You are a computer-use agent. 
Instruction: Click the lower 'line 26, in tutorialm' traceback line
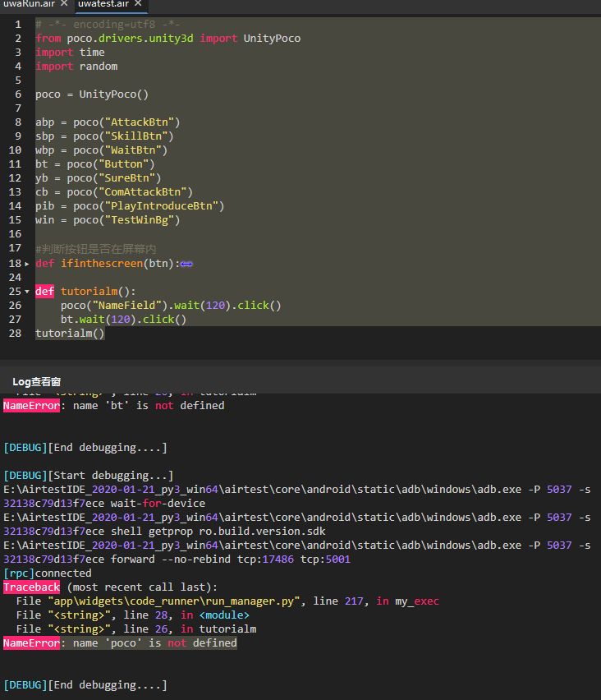(x=136, y=629)
